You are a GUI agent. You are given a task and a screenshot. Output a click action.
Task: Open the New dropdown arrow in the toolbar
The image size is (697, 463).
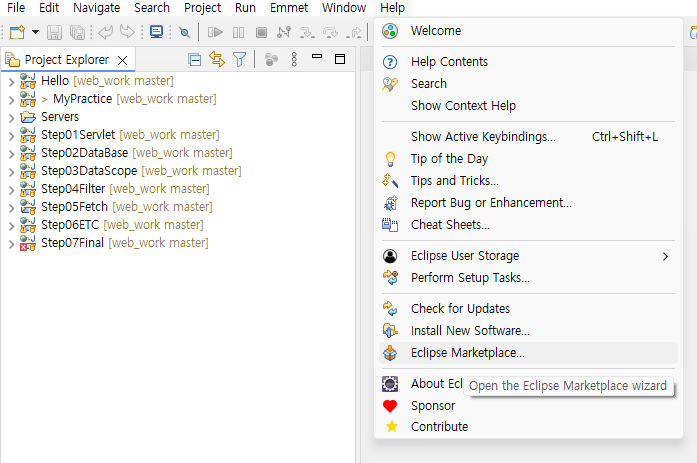(36, 32)
